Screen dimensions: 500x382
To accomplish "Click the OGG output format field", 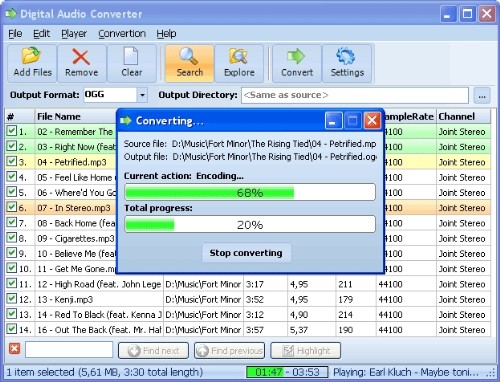I will tap(110, 95).
